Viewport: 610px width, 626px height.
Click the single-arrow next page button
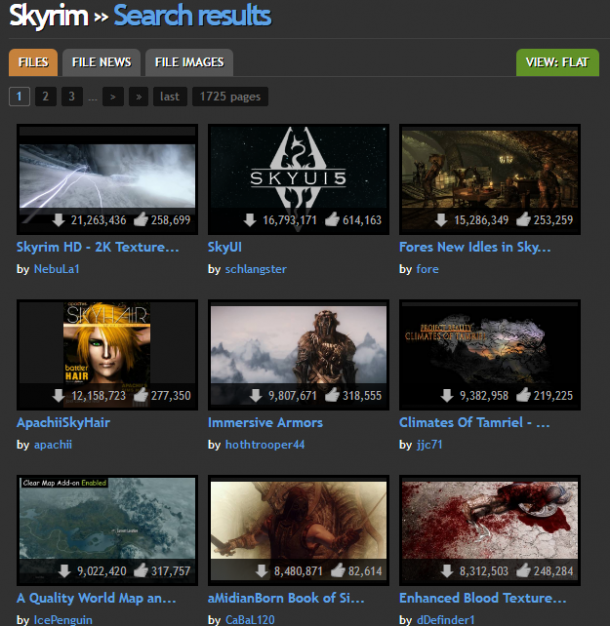(x=113, y=96)
